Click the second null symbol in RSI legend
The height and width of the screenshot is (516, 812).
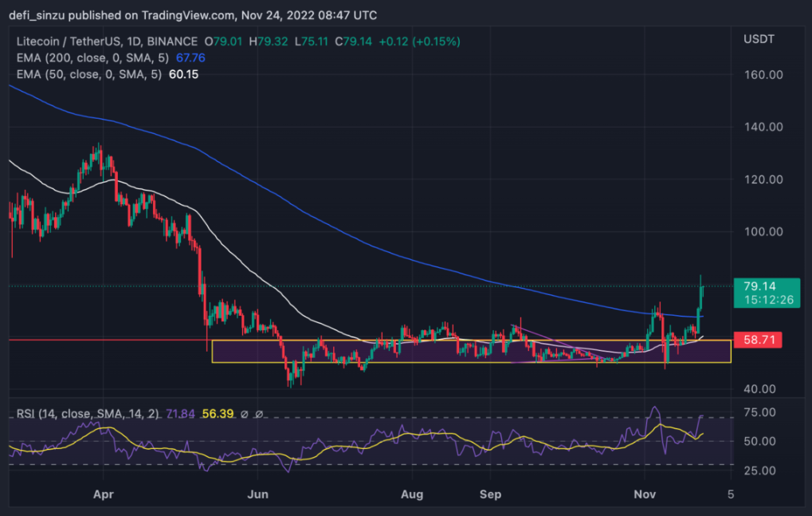click(259, 414)
